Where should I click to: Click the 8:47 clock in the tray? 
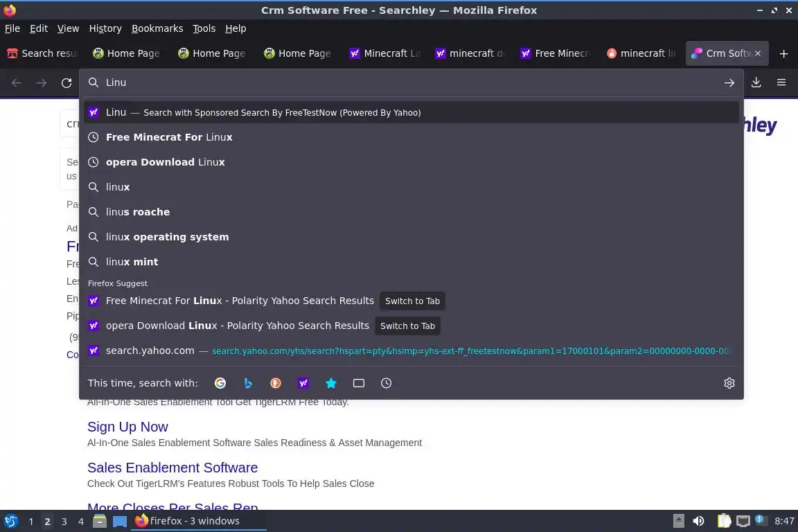click(x=784, y=521)
